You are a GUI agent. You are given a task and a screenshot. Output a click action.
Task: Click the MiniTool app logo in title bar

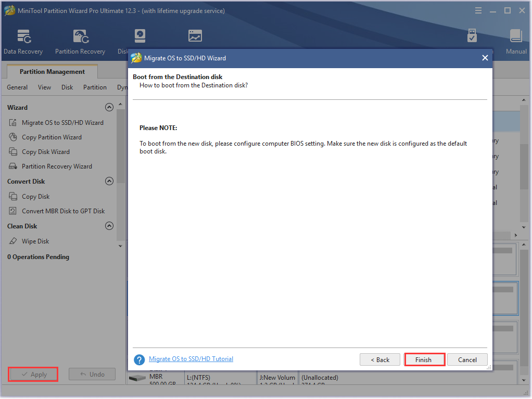pos(9,10)
